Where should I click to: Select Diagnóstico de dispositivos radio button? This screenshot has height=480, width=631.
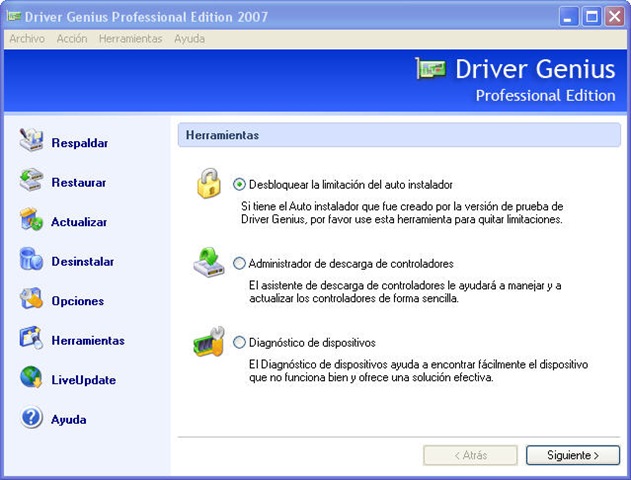coord(239,342)
